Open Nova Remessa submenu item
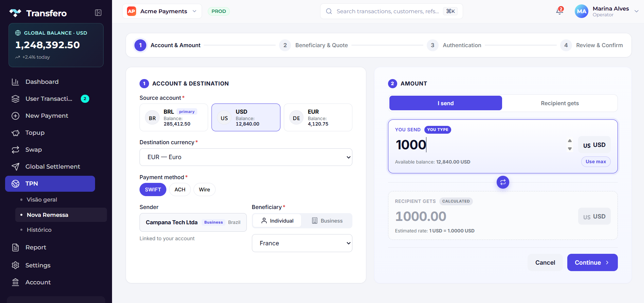644x303 pixels. coord(61,215)
